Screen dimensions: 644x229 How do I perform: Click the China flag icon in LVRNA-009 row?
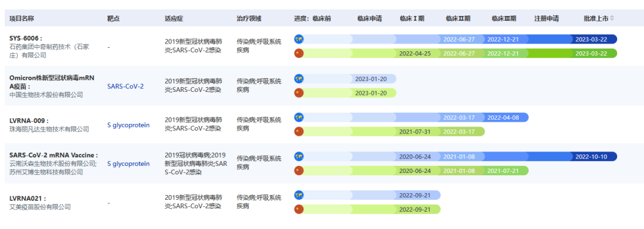point(299,131)
